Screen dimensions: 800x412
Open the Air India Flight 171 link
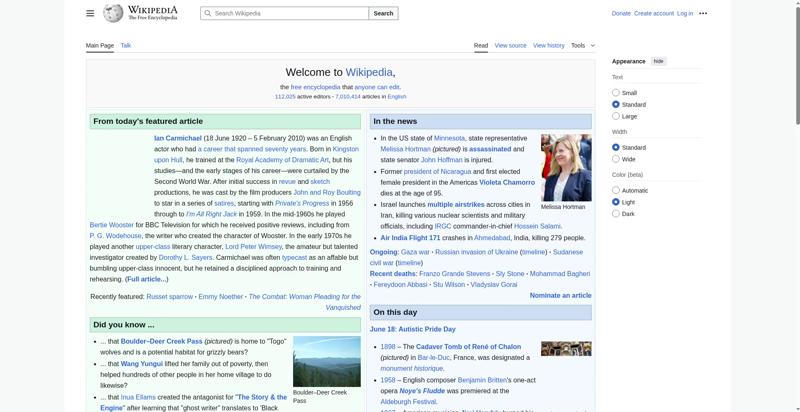pyautogui.click(x=410, y=238)
